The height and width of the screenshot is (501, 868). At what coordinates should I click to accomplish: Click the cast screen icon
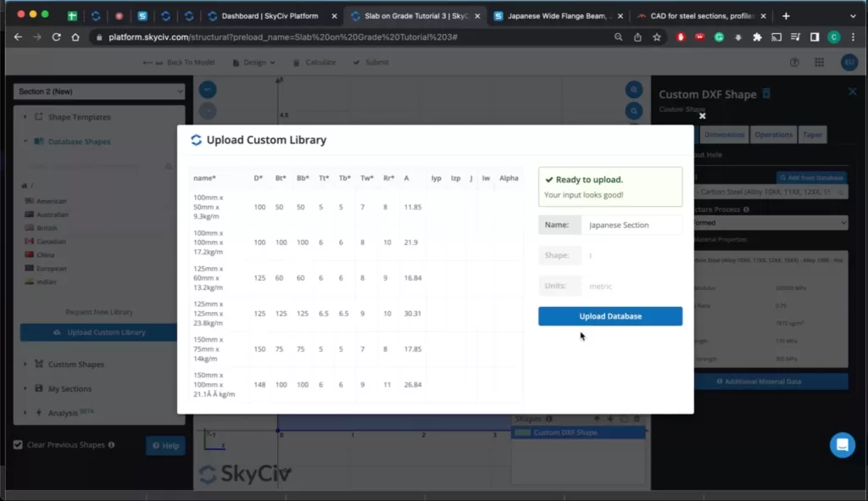click(776, 37)
